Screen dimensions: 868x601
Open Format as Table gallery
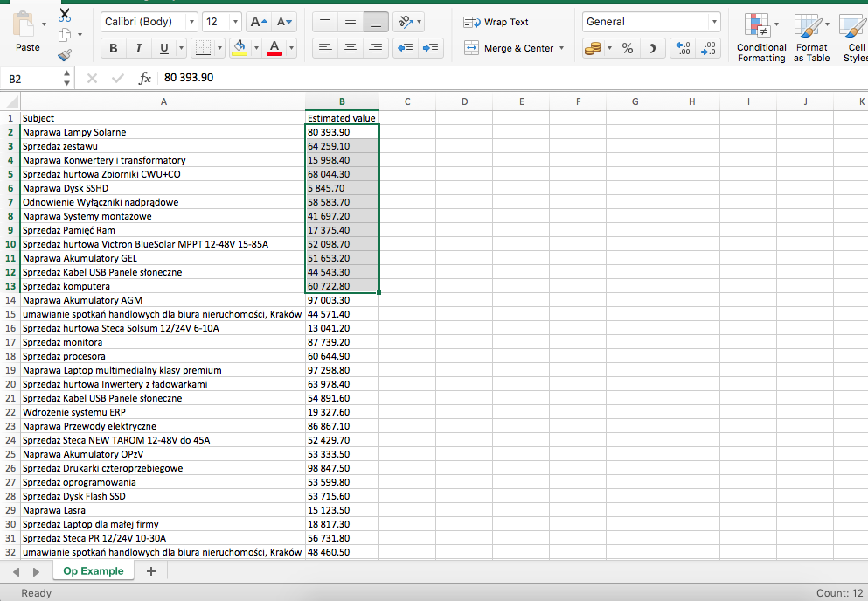811,37
